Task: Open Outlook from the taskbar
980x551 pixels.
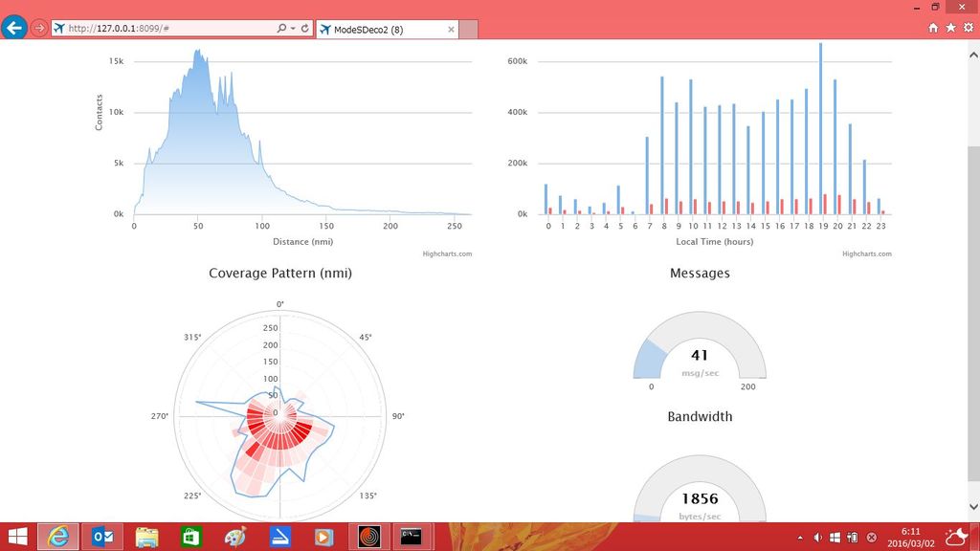Action: coord(102,537)
